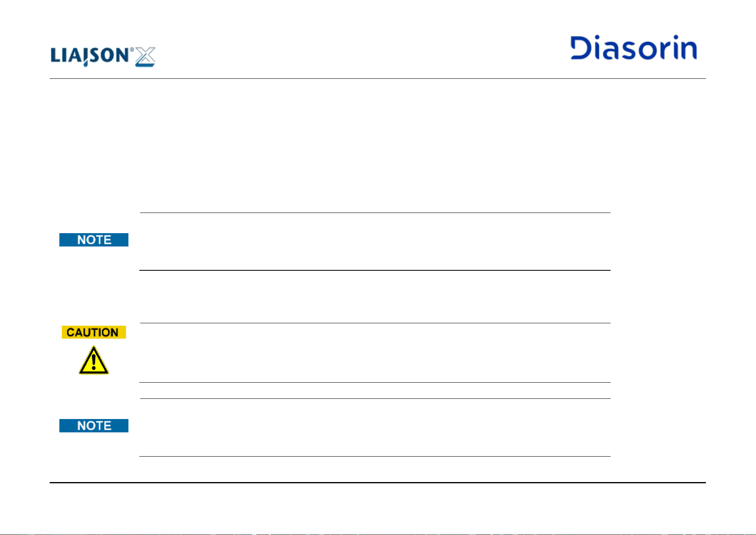Click inside the empty lower note box
The width and height of the screenshot is (756, 535).
[x=375, y=428]
